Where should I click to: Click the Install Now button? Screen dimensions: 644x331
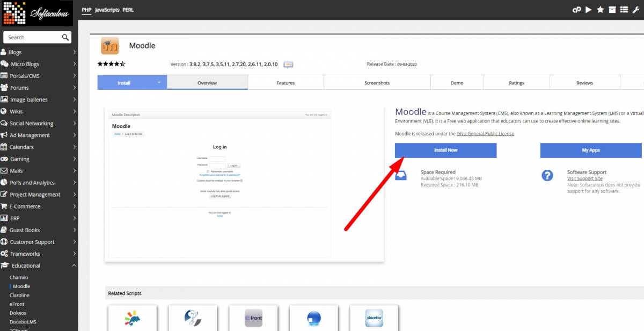coord(445,150)
